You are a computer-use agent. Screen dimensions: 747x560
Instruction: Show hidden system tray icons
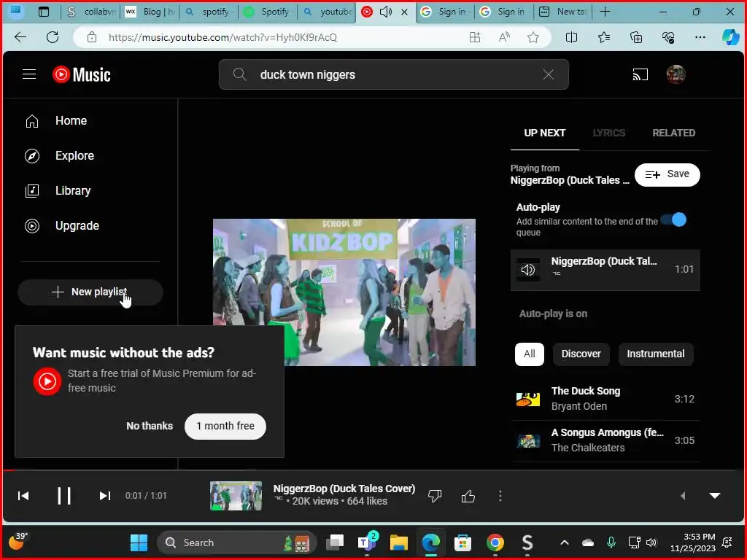565,542
